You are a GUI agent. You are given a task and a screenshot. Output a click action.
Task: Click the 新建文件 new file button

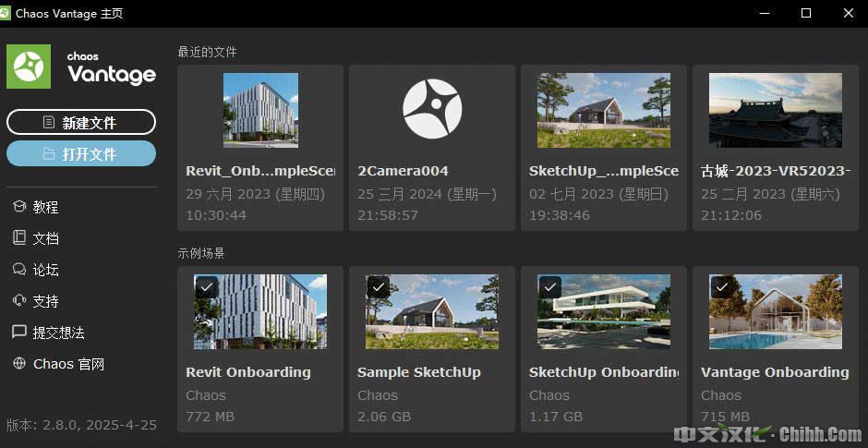point(81,122)
